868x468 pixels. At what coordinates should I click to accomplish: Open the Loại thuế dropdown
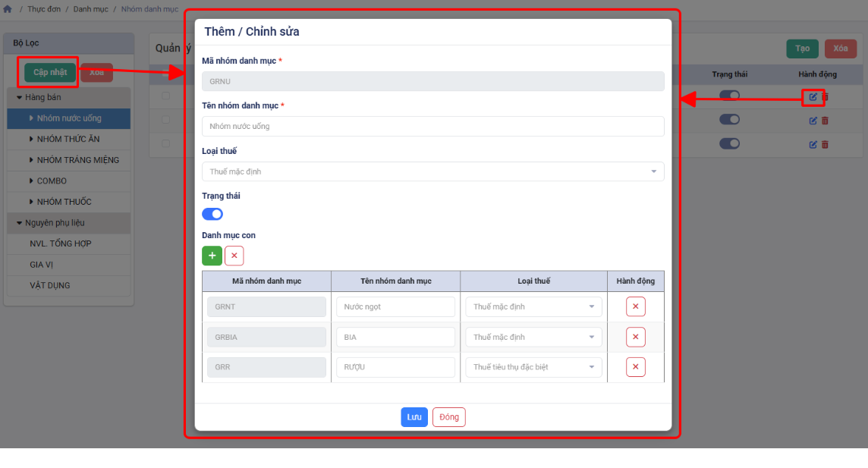(x=432, y=171)
